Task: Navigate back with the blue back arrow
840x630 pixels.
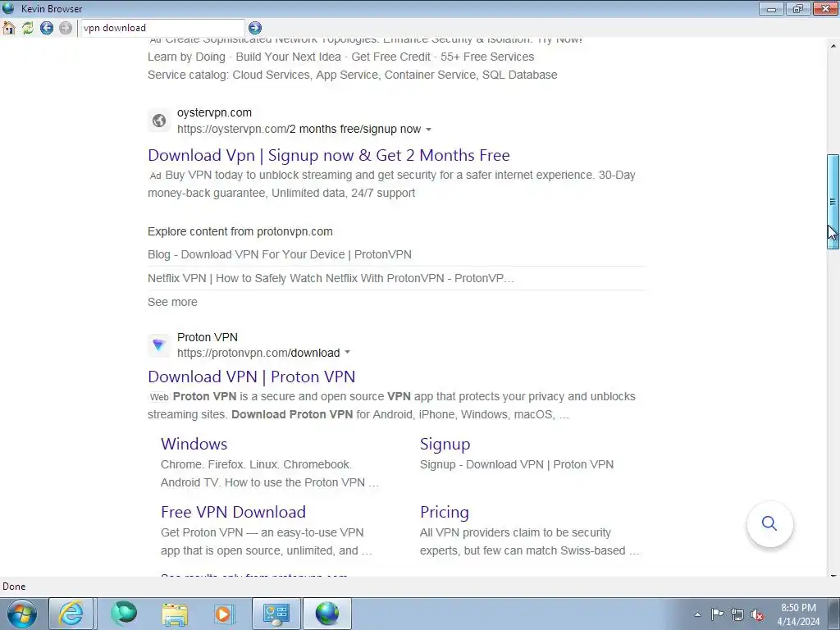Action: coord(47,28)
